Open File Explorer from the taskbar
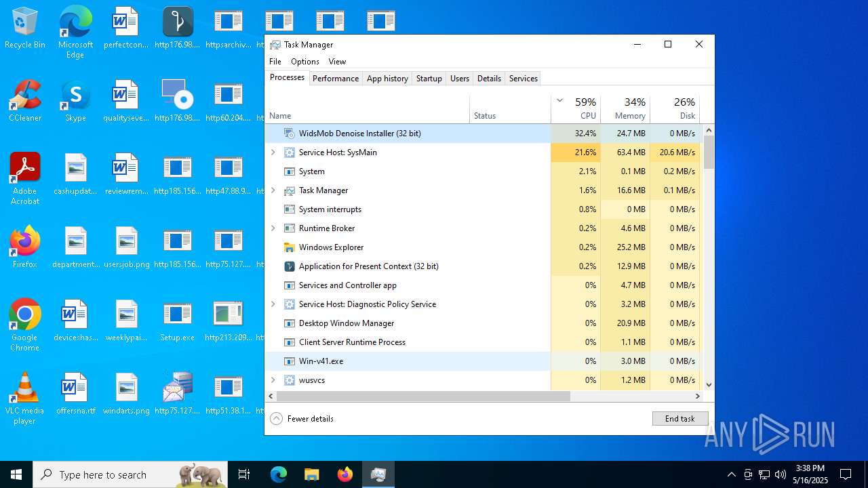Image resolution: width=868 pixels, height=488 pixels. pos(311,474)
